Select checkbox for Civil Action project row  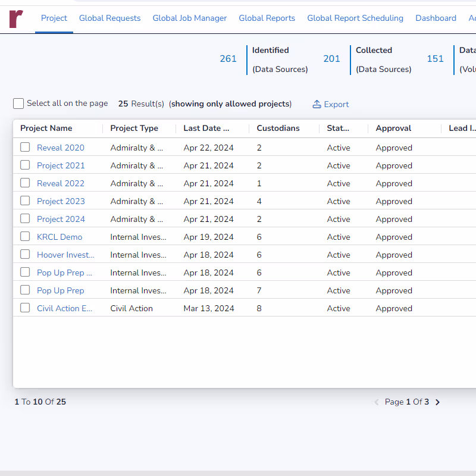(25, 308)
